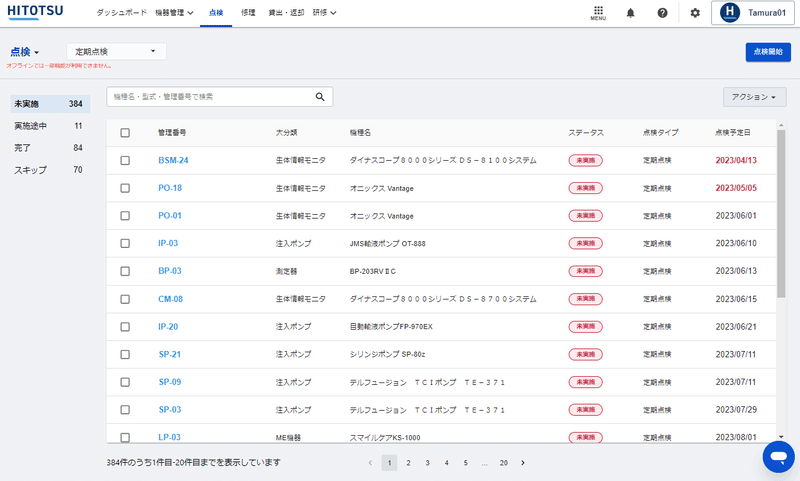The image size is (800, 481).
Task: Open IP-03 device link
Action: click(168, 243)
